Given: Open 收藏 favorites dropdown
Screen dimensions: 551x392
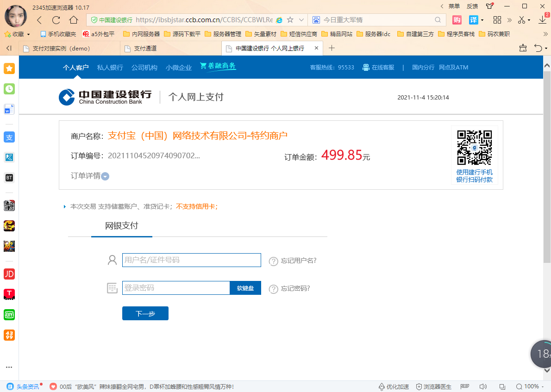Looking at the screenshot, I should 17,34.
